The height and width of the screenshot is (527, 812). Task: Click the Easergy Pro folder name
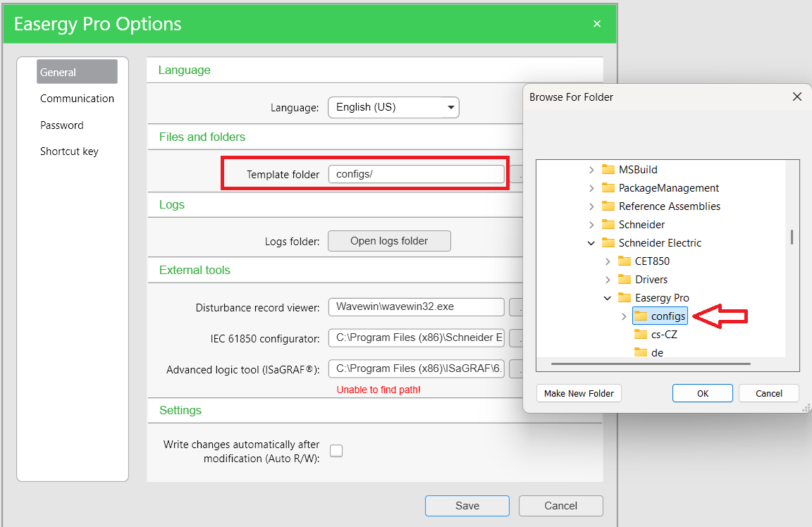tap(662, 297)
